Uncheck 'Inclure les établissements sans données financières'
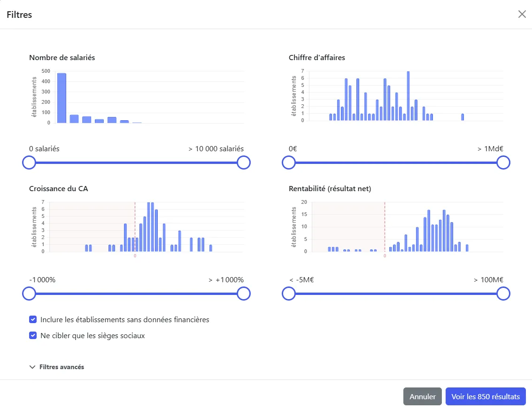This screenshot has height=410, width=532. pos(33,319)
